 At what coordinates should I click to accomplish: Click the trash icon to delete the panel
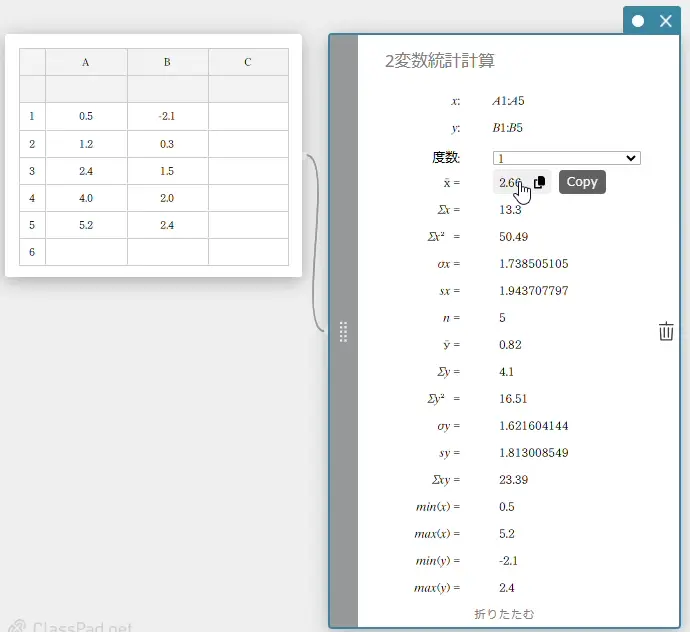point(667,332)
